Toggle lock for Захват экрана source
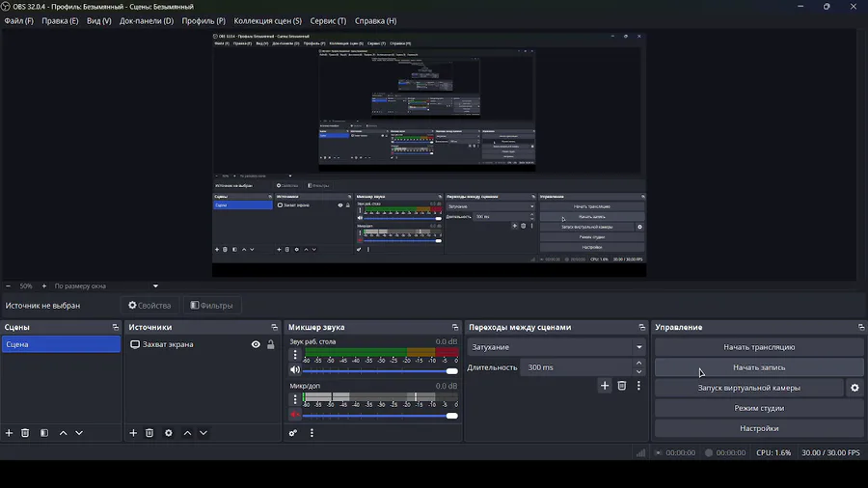The width and height of the screenshot is (868, 488). (x=271, y=344)
